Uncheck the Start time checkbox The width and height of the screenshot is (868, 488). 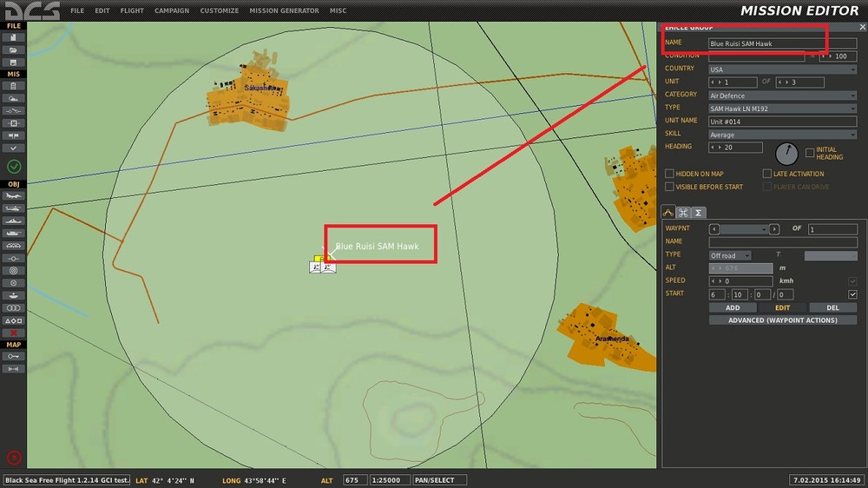[852, 294]
